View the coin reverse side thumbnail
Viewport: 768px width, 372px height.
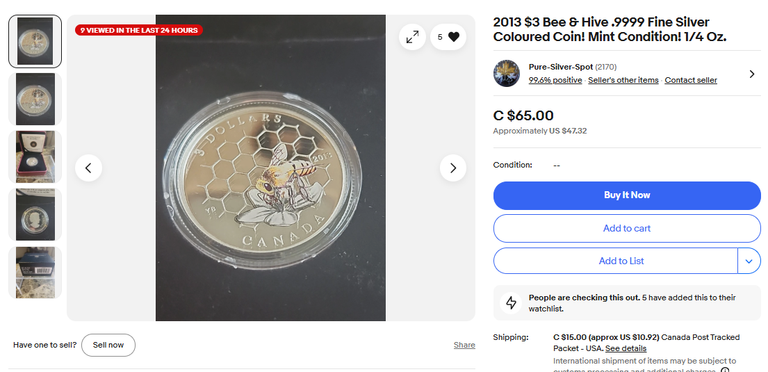[35, 214]
